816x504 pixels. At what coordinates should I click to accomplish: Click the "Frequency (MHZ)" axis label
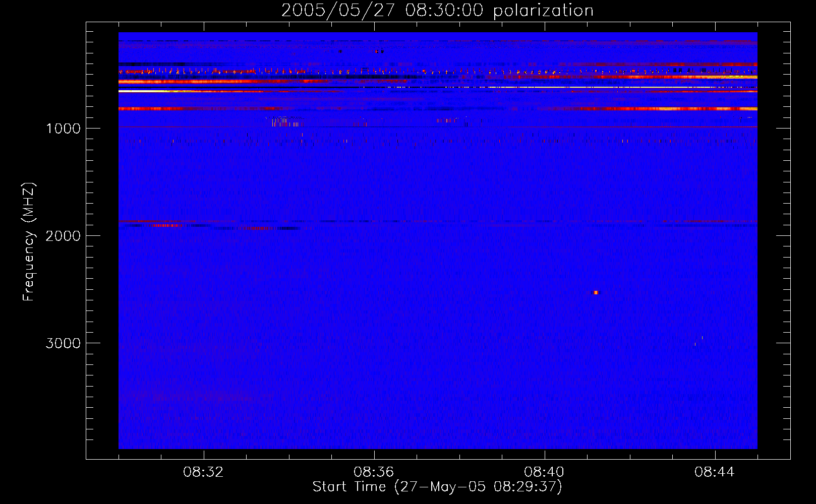(29, 242)
